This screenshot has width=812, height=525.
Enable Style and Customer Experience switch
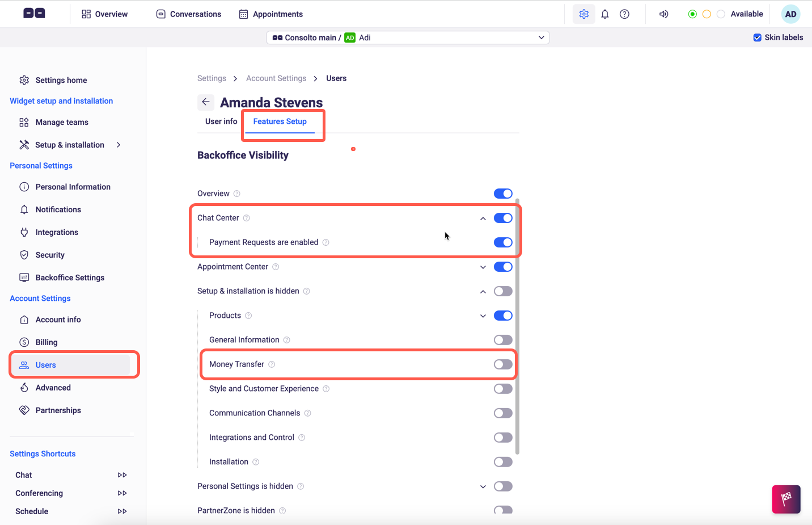click(503, 389)
